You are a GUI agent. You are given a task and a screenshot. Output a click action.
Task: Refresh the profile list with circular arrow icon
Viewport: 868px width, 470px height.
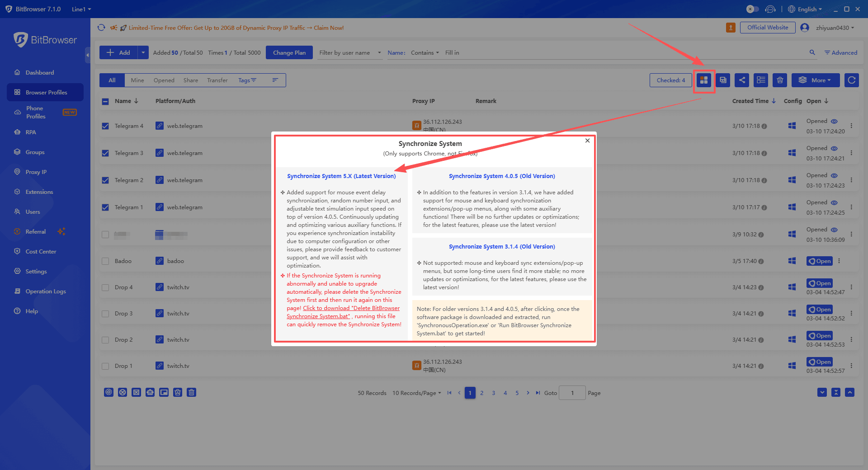[851, 80]
